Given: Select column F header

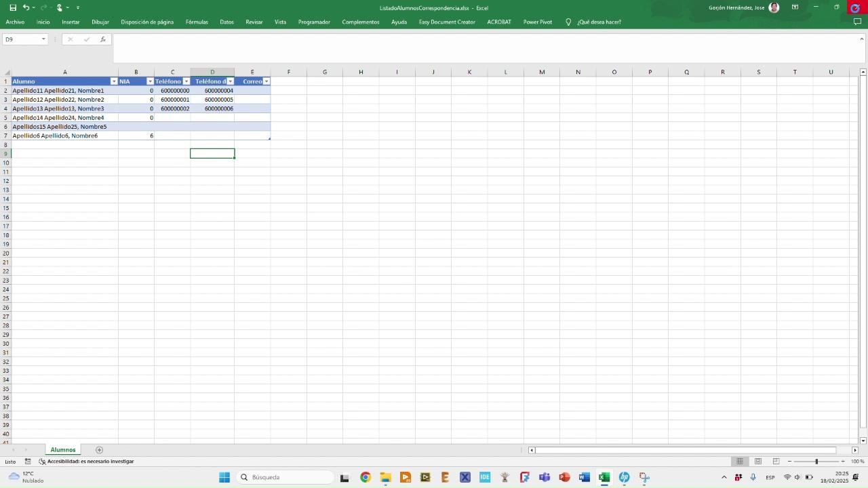Looking at the screenshot, I should click(x=288, y=72).
